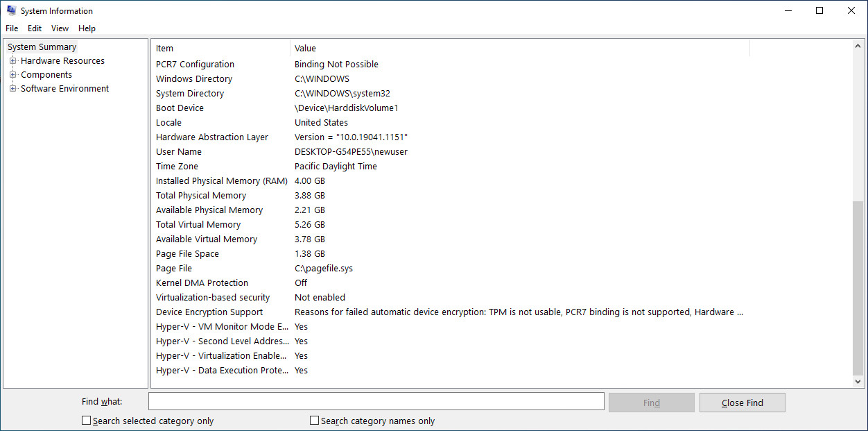Click the Find button
Viewport: 868px width, 431px height.
coord(651,403)
